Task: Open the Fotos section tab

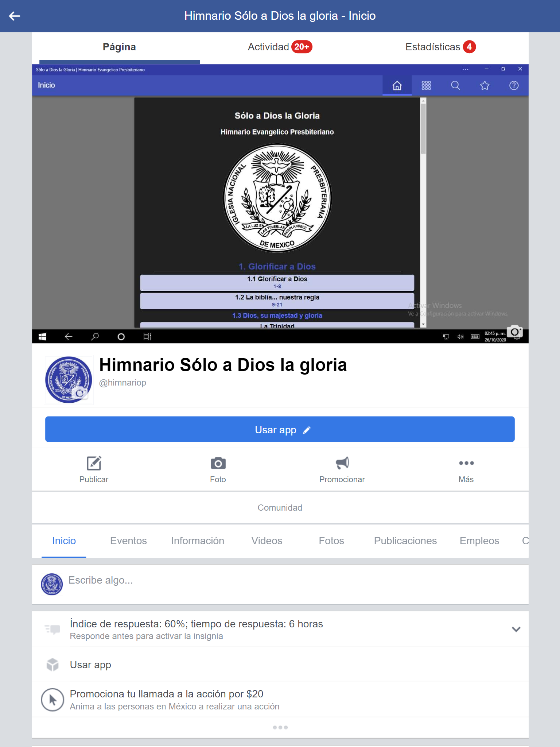Action: tap(331, 541)
